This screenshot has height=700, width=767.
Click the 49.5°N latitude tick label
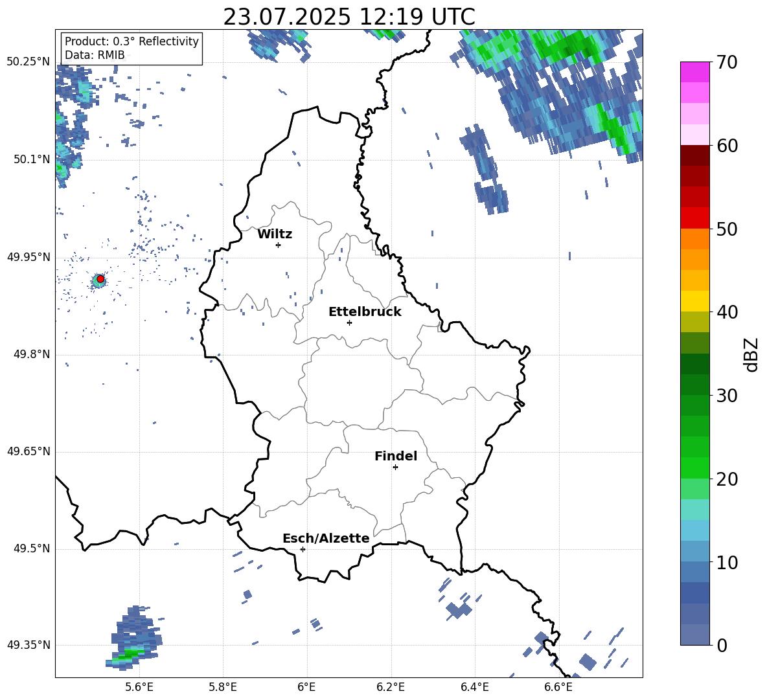[32, 548]
